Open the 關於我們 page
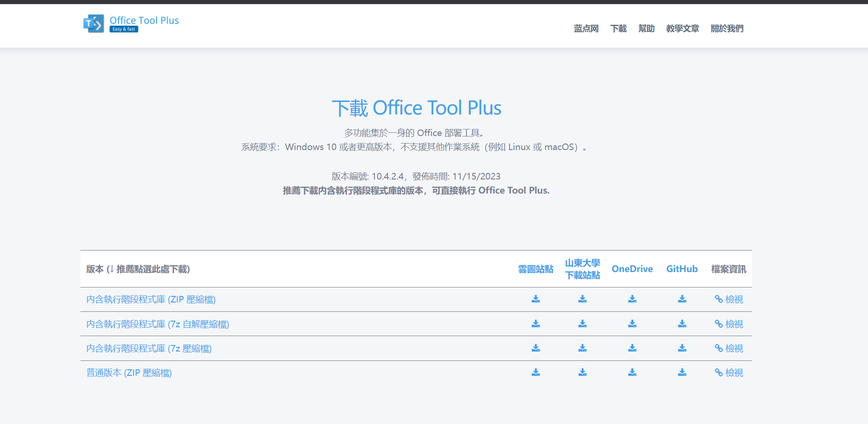This screenshot has width=868, height=424. coord(726,29)
